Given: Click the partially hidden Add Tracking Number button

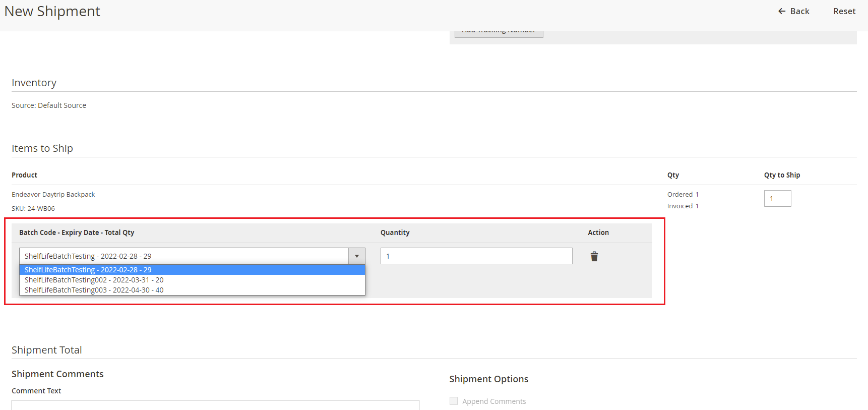Looking at the screenshot, I should [499, 33].
